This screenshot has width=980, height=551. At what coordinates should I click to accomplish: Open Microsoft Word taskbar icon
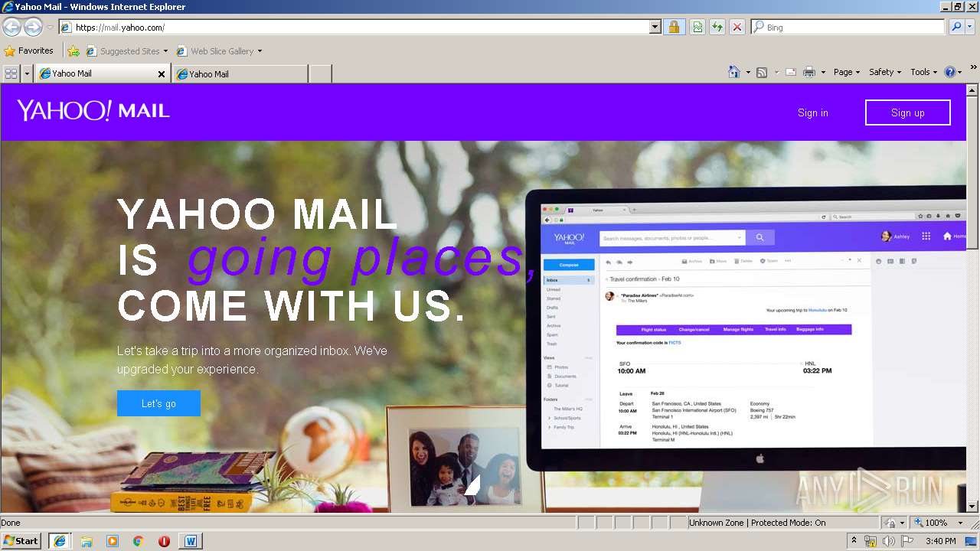pos(191,541)
